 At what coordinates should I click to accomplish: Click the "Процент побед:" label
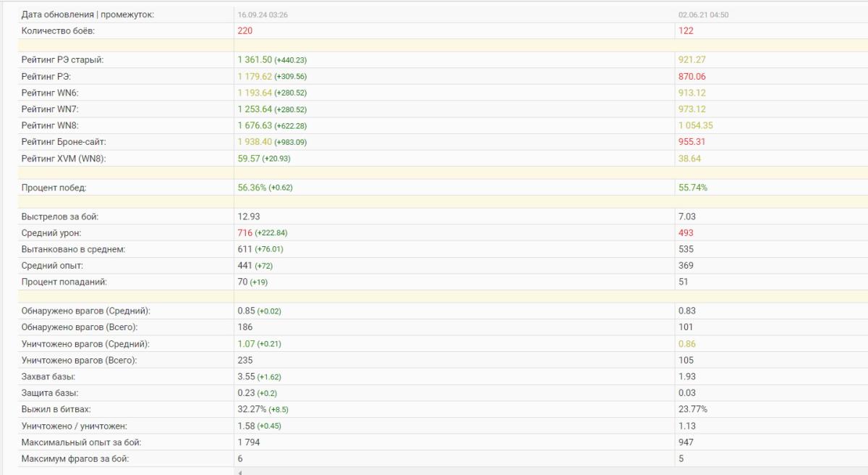pyautogui.click(x=54, y=188)
